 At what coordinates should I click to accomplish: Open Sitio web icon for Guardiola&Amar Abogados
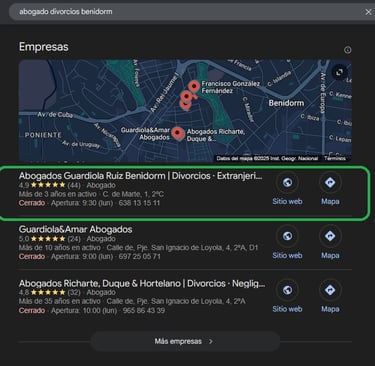tap(287, 236)
